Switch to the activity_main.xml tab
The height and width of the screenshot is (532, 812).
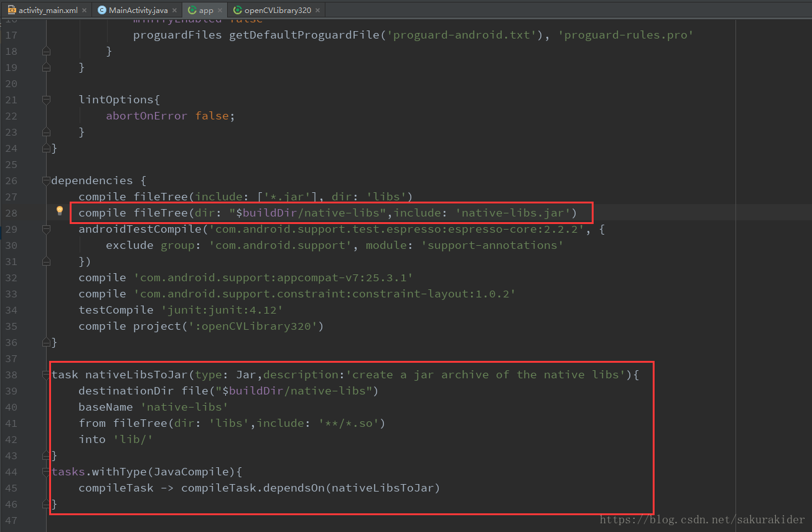tap(47, 10)
